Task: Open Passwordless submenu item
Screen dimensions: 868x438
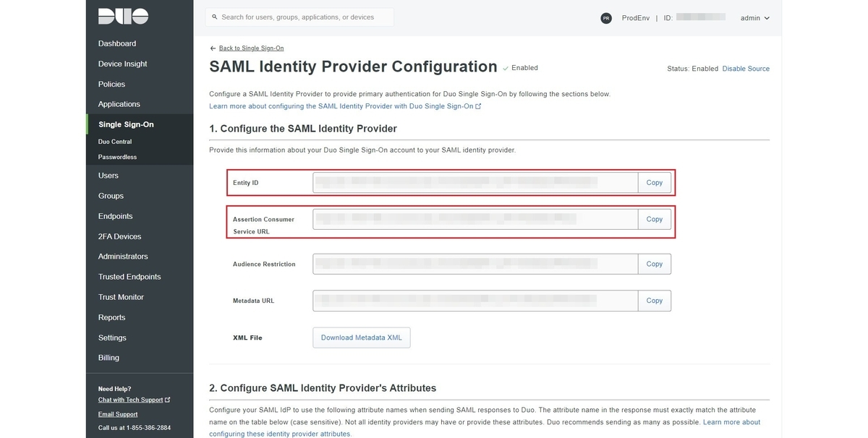Action: 117,157
